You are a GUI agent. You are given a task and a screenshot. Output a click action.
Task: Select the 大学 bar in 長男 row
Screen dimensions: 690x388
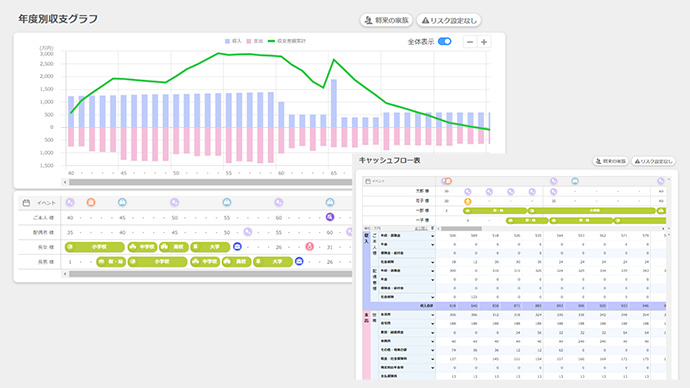point(273,262)
